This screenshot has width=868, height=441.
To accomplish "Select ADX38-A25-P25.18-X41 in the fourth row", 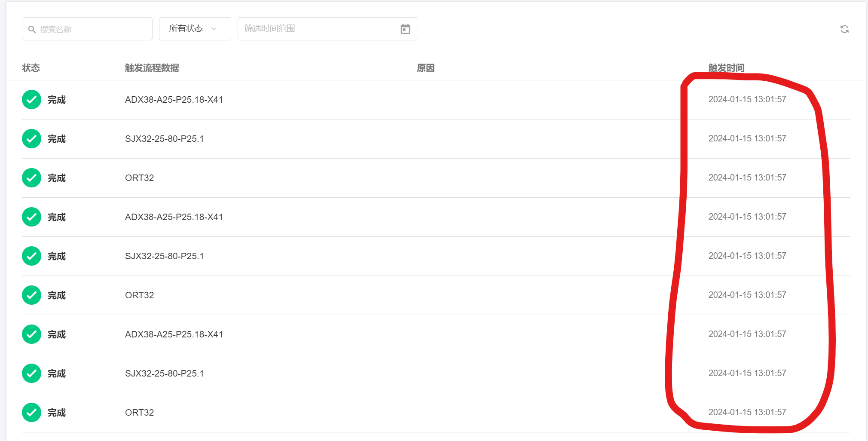I will click(174, 217).
